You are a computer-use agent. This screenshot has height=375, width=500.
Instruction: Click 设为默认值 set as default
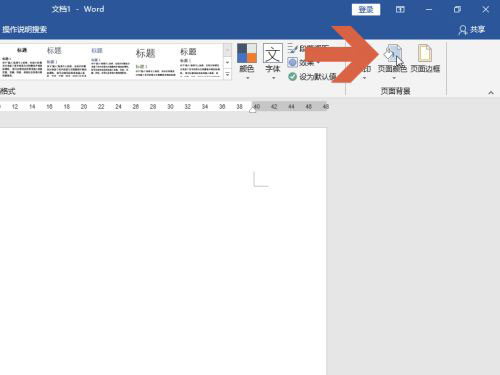tap(312, 77)
